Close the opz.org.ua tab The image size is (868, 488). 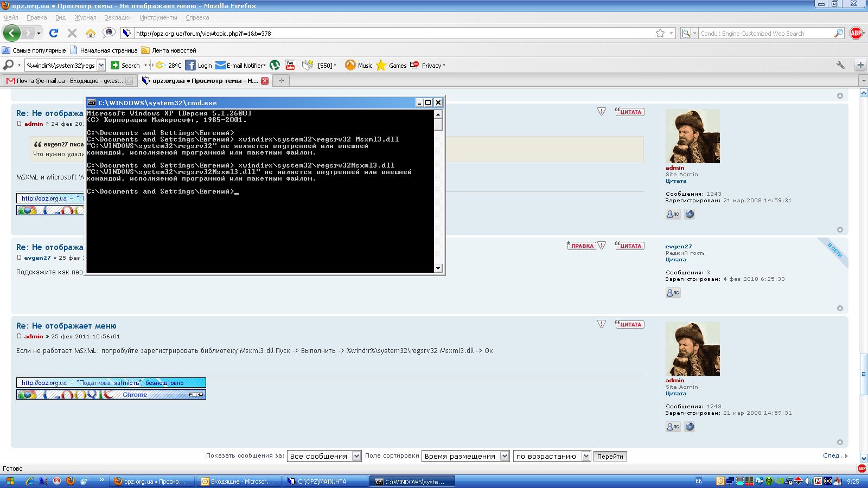point(265,81)
